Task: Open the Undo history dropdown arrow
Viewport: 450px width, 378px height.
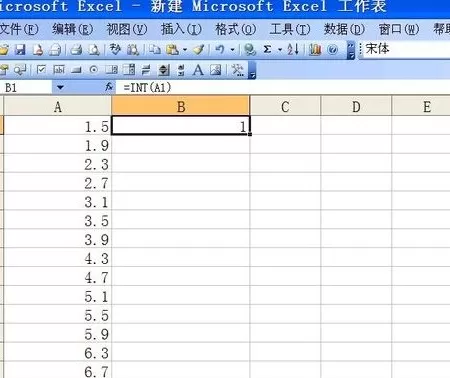Action: [233, 50]
